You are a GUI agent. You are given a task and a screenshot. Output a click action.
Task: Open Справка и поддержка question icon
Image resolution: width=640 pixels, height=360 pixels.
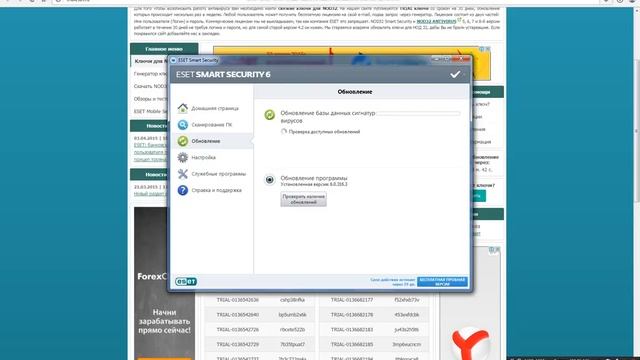(182, 190)
